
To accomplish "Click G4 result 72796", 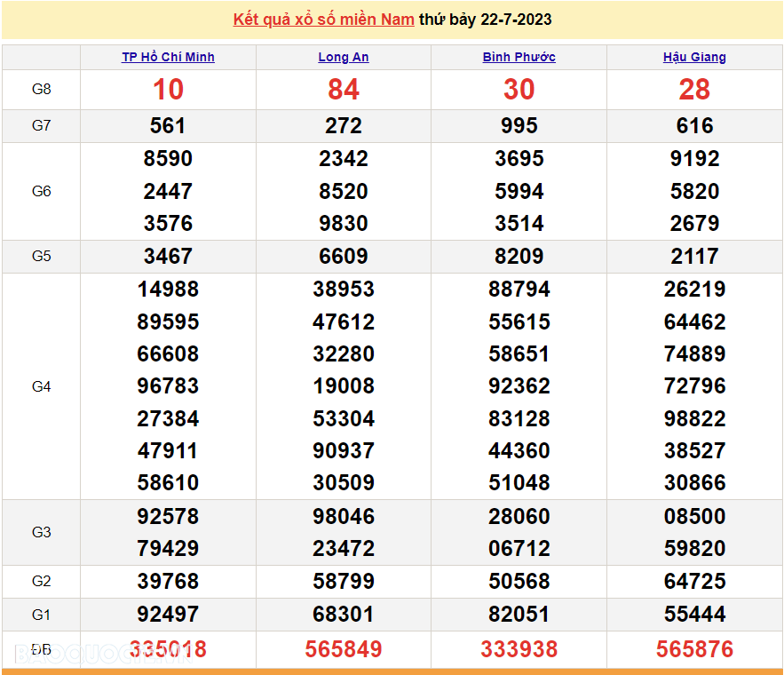I will click(x=694, y=385).
